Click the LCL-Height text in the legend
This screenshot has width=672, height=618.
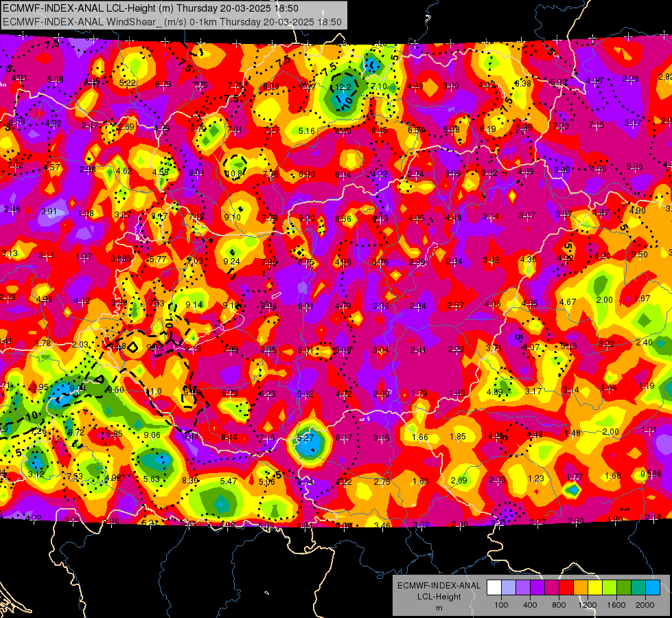coord(439,597)
